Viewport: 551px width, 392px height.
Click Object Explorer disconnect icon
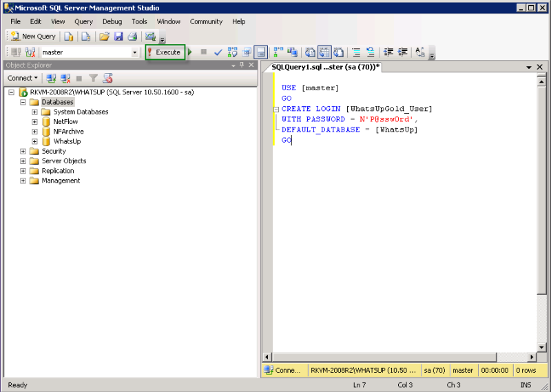tap(65, 78)
